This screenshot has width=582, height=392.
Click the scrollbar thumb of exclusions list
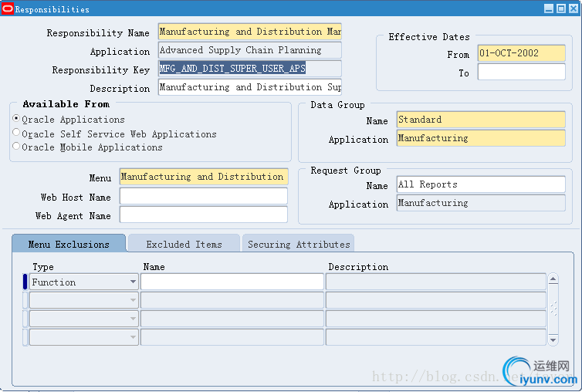(553, 309)
